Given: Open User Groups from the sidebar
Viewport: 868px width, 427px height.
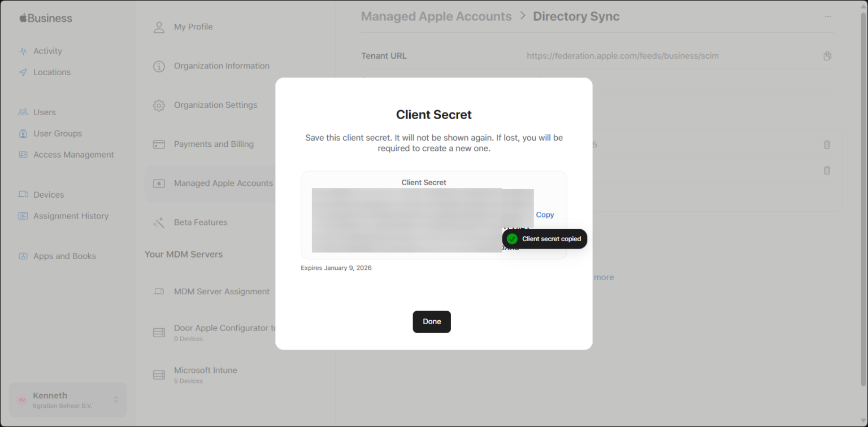Looking at the screenshot, I should pos(57,133).
